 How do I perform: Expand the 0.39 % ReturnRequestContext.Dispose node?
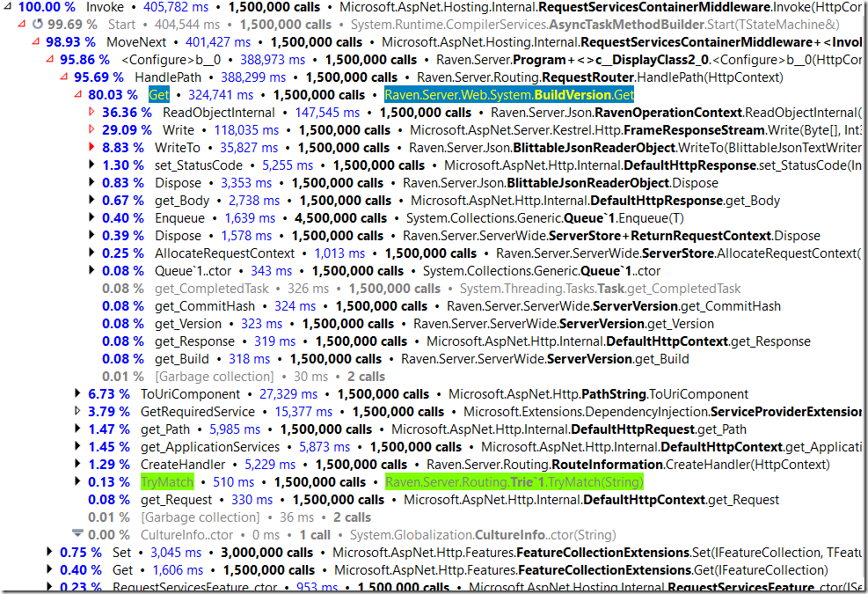[91, 236]
